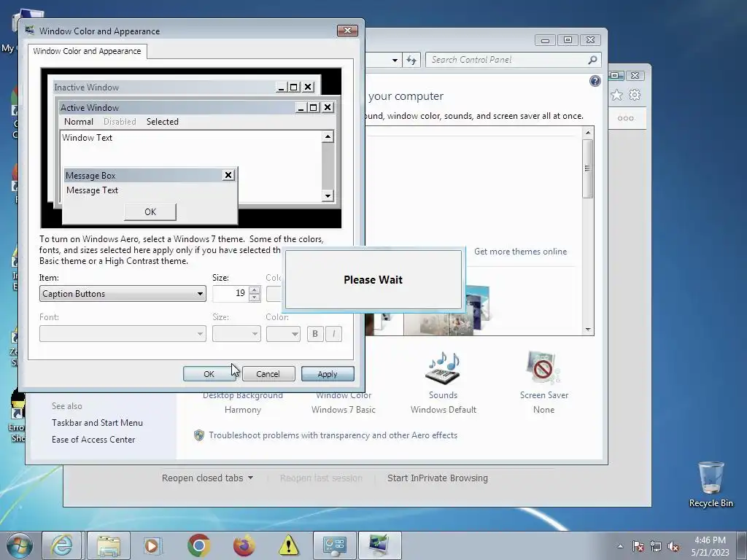Image resolution: width=747 pixels, height=560 pixels.
Task: Click Start InPrivate Browsing link
Action: coord(438,478)
